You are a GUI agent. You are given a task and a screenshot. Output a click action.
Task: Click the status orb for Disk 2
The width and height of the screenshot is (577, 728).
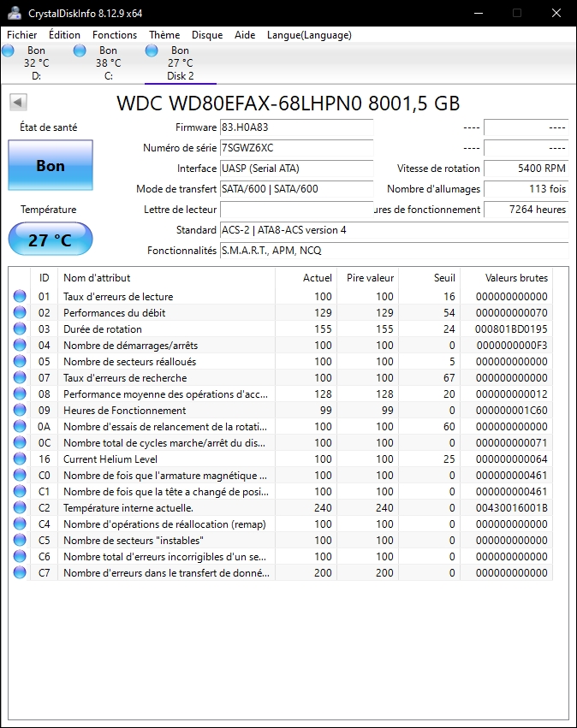click(x=152, y=51)
